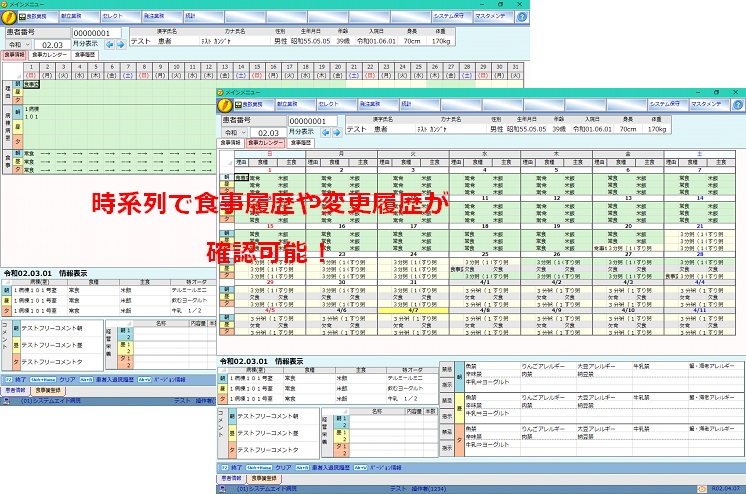
Task: Click 統計 toolbar button in front window
Action: coord(420,104)
